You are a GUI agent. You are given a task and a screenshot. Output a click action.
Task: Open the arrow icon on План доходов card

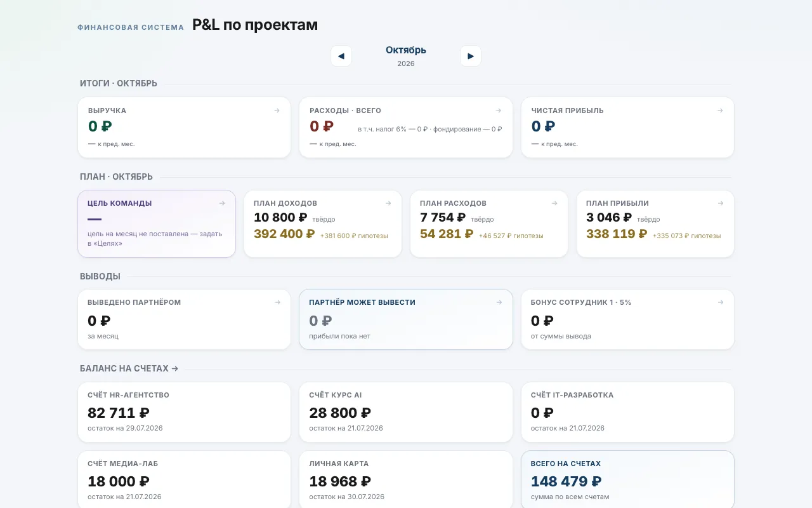388,203
